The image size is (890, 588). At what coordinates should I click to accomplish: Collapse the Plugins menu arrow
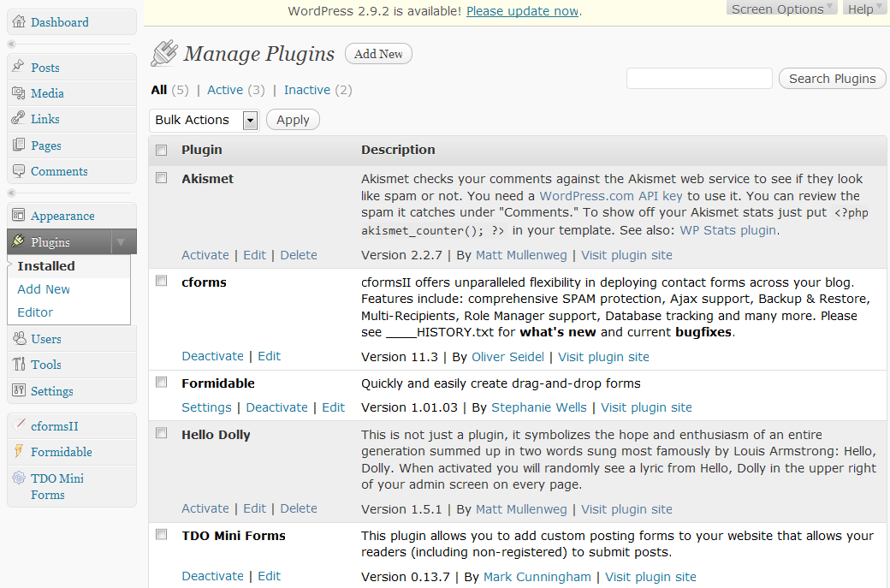coord(121,242)
